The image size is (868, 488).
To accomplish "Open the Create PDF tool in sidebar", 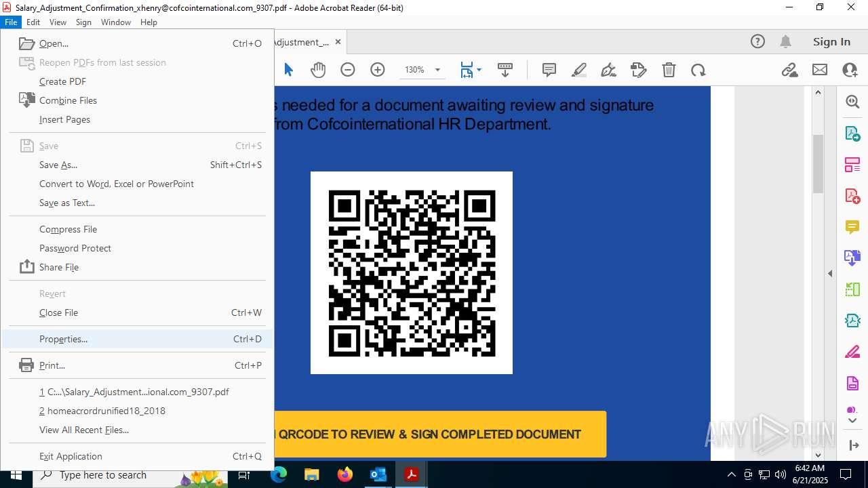I will [852, 196].
